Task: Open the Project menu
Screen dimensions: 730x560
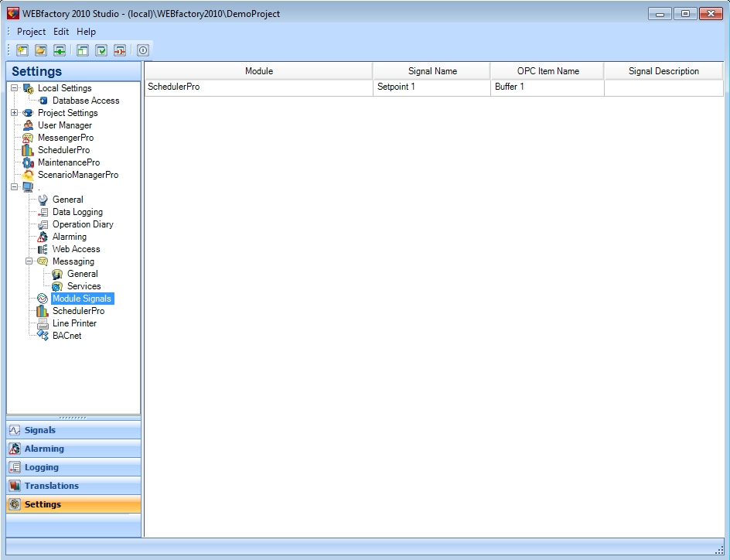Action: pyautogui.click(x=31, y=32)
